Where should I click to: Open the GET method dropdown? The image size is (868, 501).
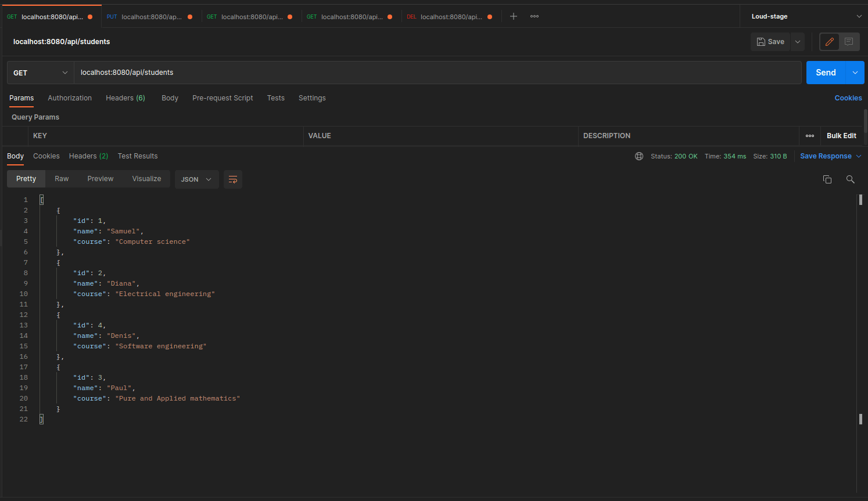41,73
